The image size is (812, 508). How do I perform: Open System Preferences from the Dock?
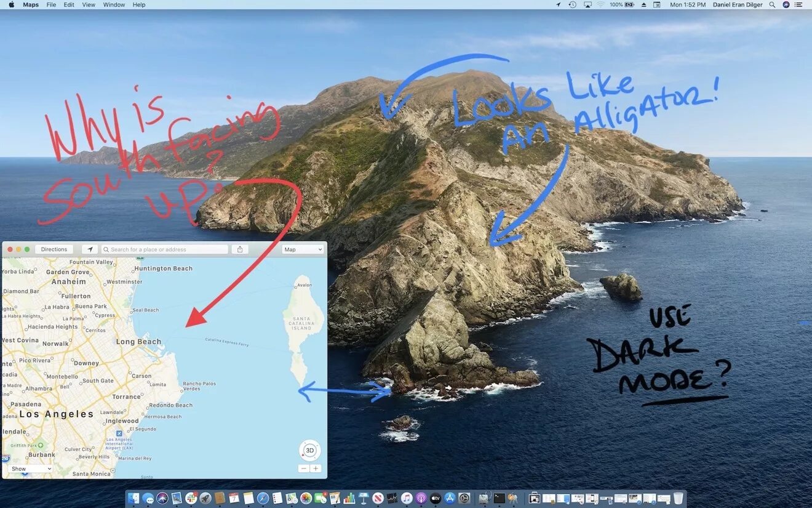[464, 498]
